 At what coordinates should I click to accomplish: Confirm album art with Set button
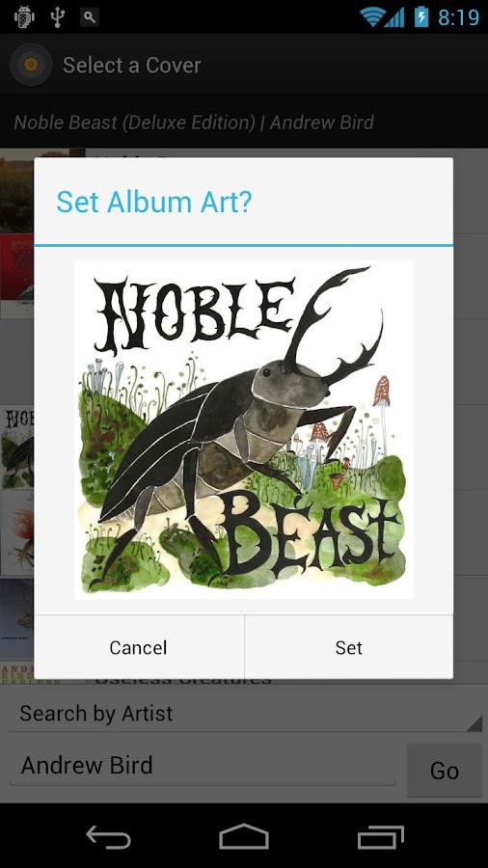click(348, 647)
